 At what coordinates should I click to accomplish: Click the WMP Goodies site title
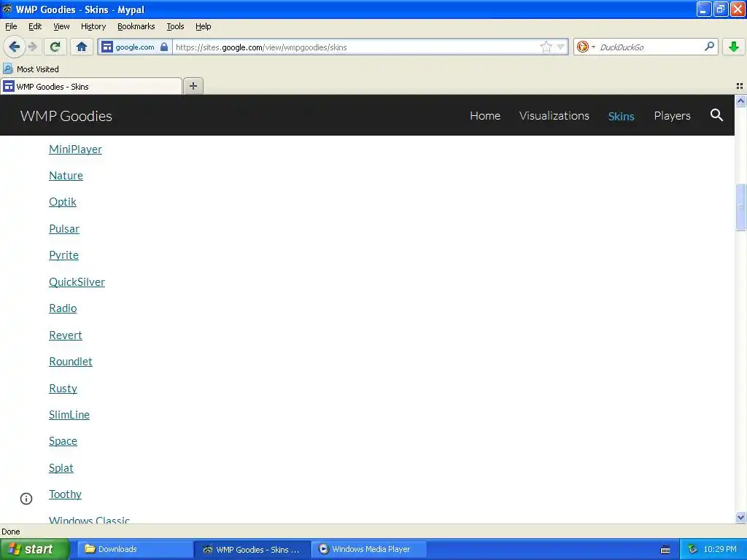[x=66, y=116]
